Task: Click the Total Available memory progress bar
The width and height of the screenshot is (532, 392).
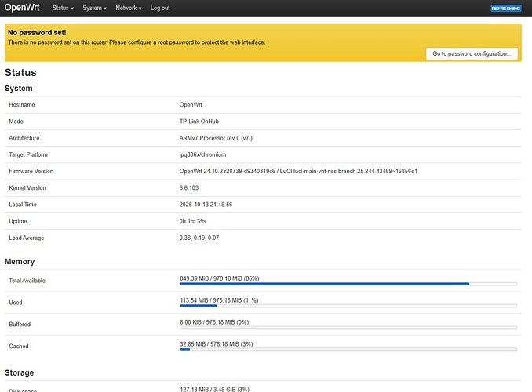Action: [x=348, y=283]
